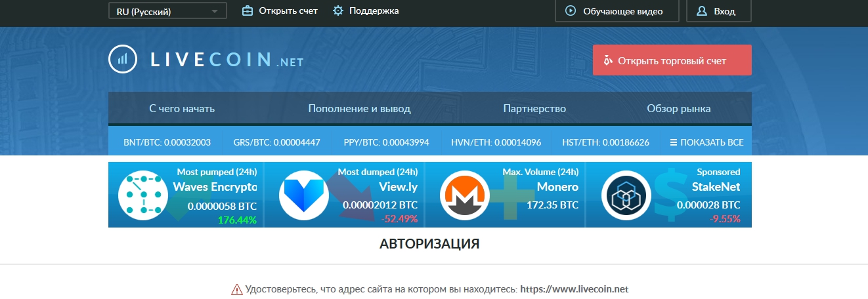Open the sponsored StakeNet card

point(668,195)
